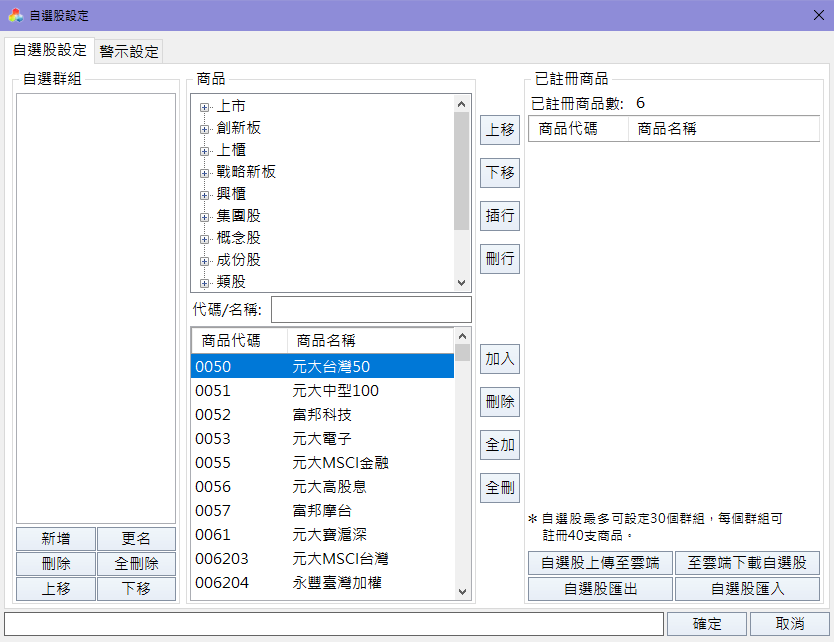Click the 全加 button

pyautogui.click(x=499, y=445)
